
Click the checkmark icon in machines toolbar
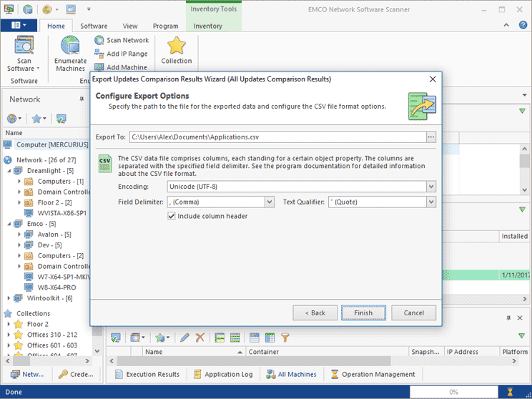115,338
